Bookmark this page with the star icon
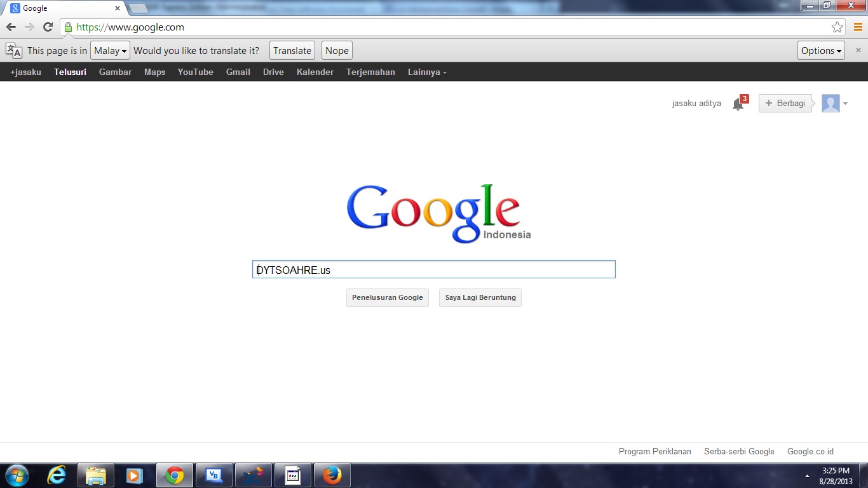868x488 pixels. point(837,27)
